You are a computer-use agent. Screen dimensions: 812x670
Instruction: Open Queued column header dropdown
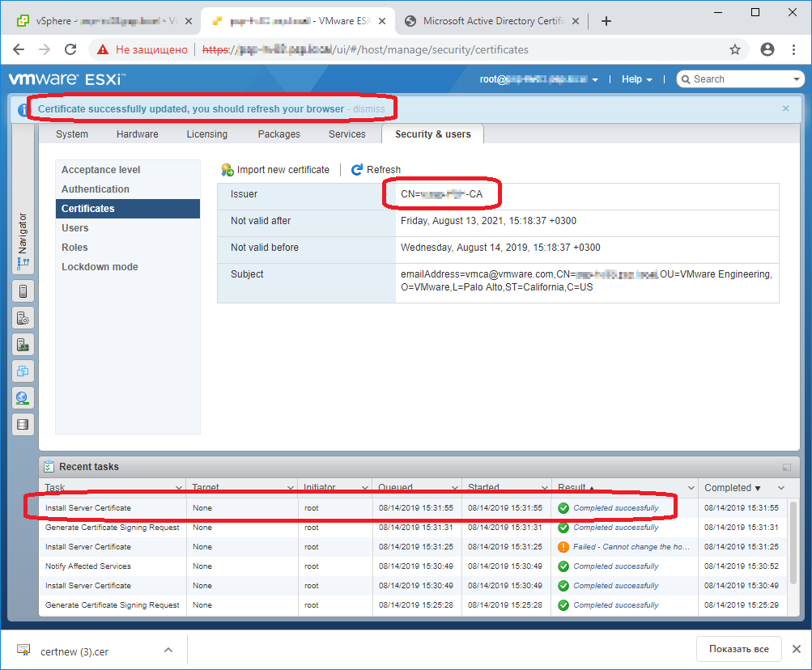(455, 488)
